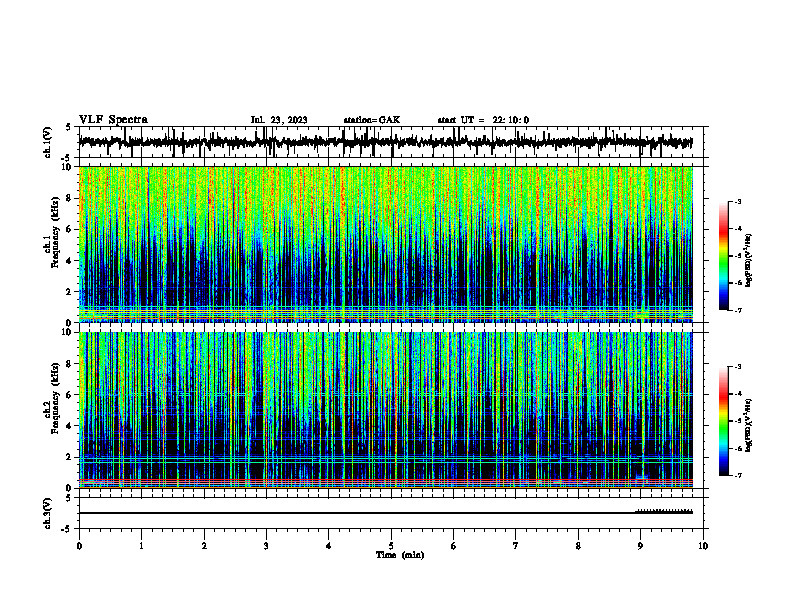Click the -7 label on lower color scale
The height and width of the screenshot is (612, 792).
coord(737,475)
